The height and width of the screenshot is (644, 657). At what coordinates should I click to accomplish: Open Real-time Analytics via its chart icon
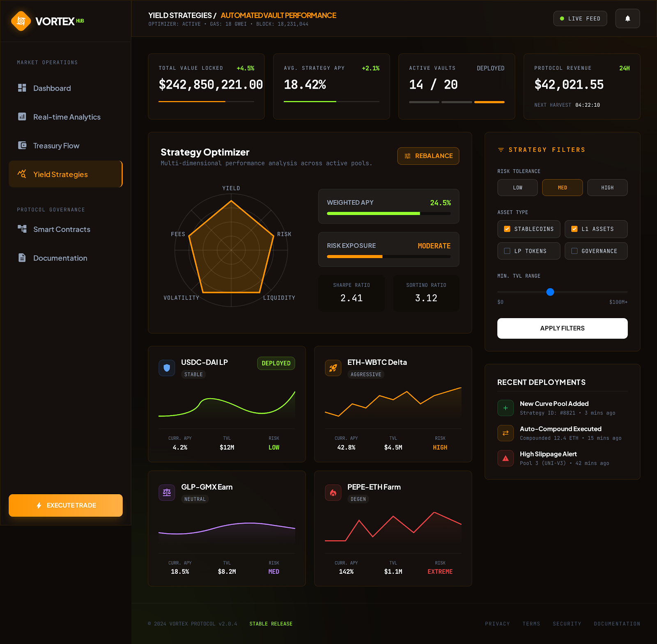(22, 117)
